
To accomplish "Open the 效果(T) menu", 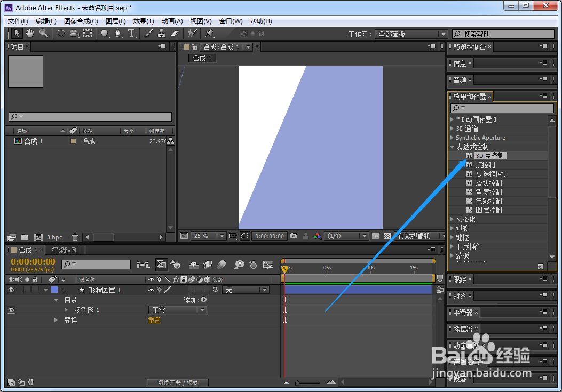I will [144, 21].
